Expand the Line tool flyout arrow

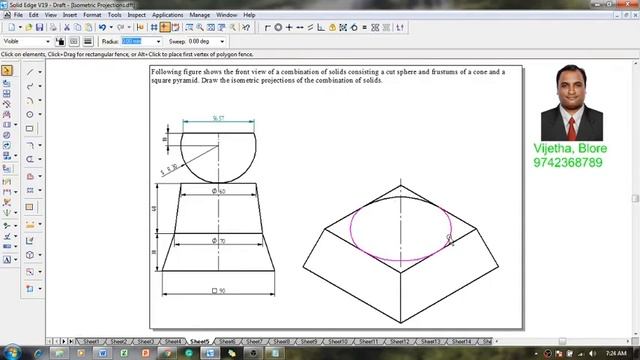(40, 72)
